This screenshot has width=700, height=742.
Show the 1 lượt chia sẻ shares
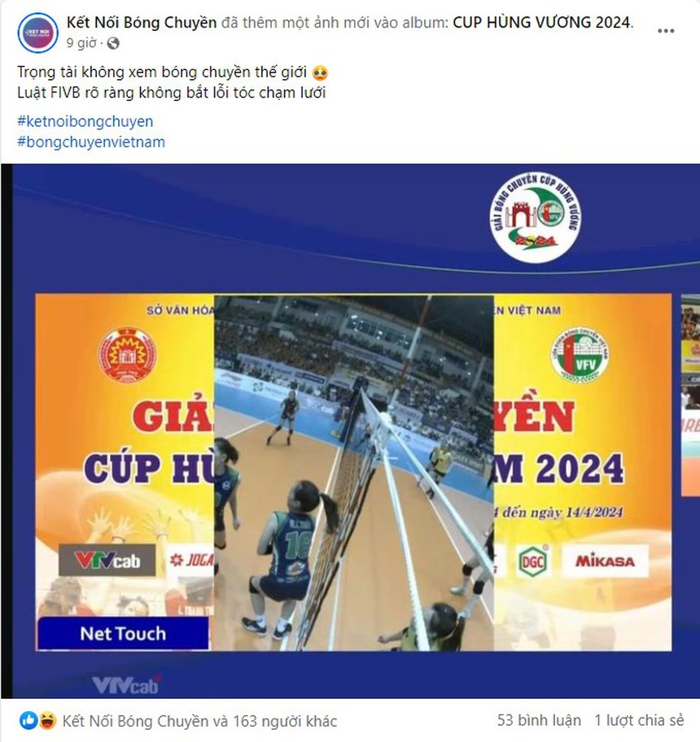coord(640,720)
